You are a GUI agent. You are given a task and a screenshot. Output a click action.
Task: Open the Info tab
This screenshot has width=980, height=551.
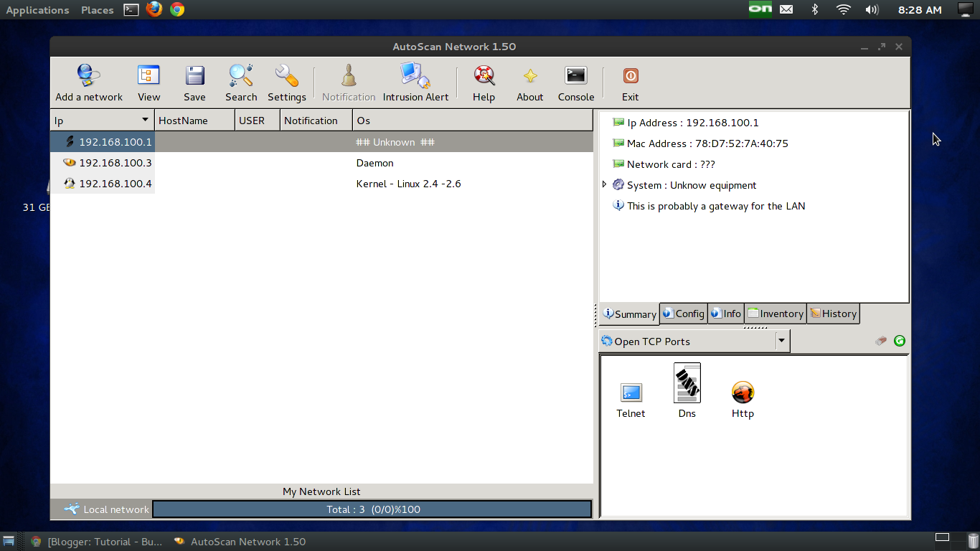click(726, 314)
